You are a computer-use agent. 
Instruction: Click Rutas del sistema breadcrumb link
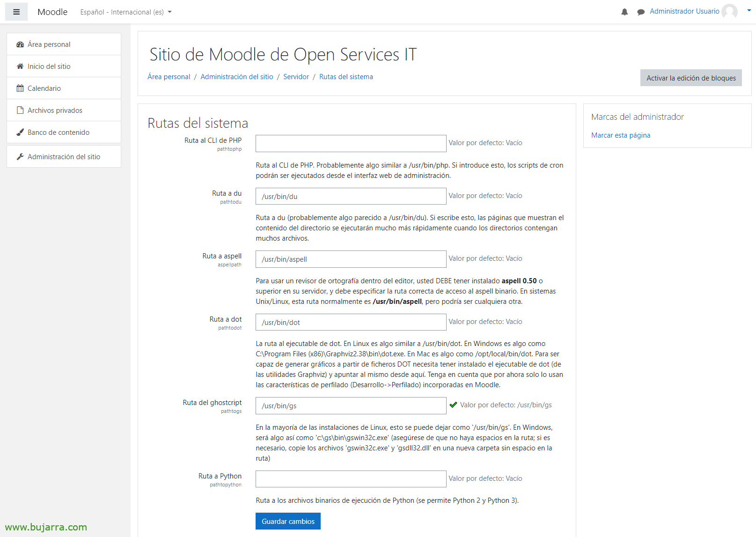point(346,77)
